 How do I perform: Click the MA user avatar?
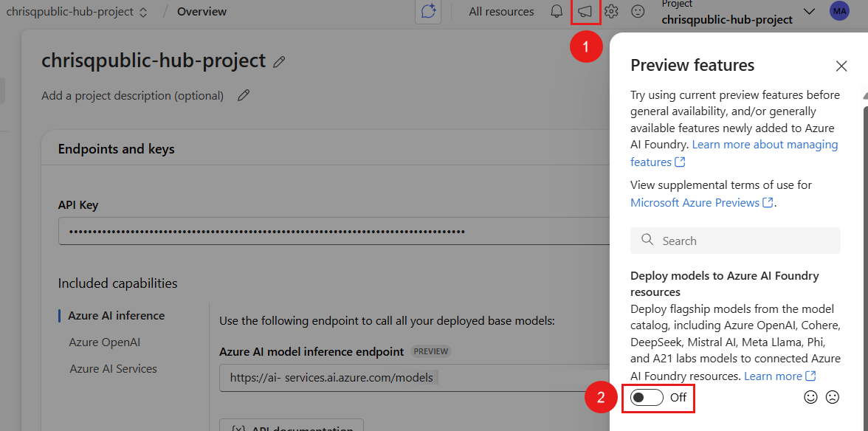[839, 11]
